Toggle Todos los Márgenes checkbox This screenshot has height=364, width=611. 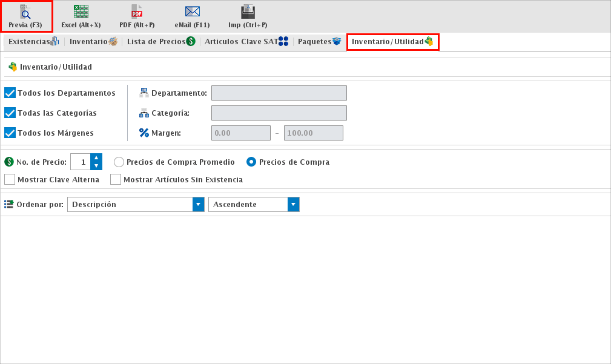pos(10,133)
